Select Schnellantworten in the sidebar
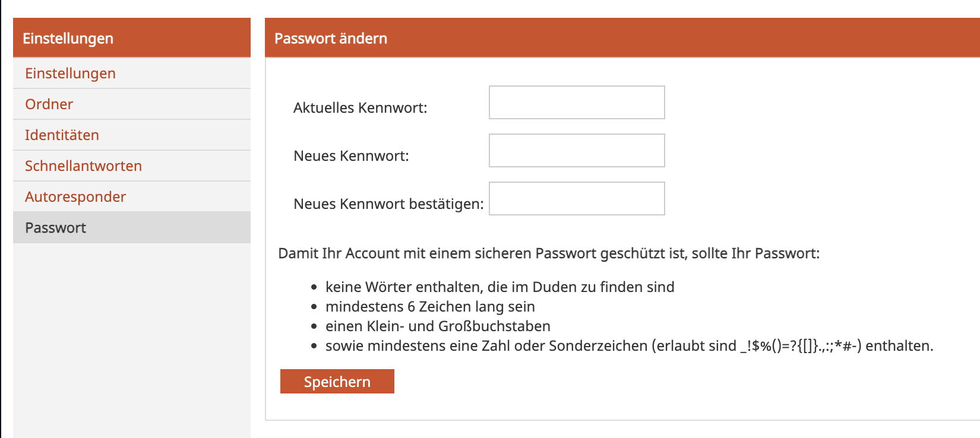The width and height of the screenshot is (980, 438). coord(83,166)
